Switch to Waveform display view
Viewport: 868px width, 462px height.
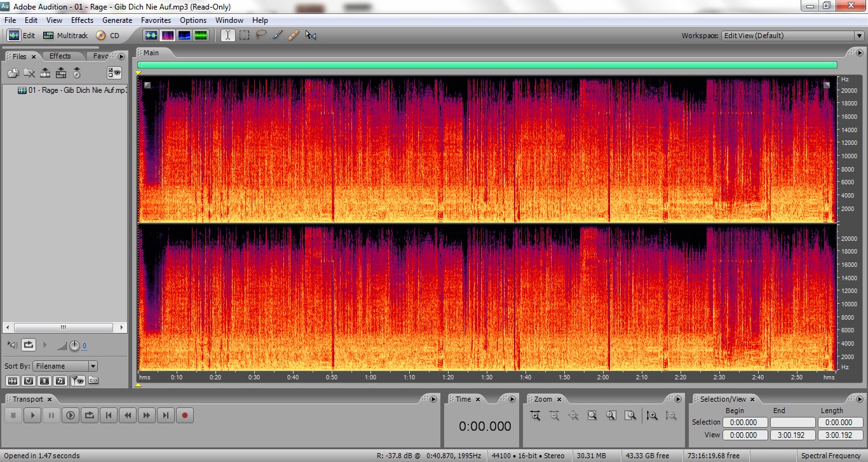(151, 36)
